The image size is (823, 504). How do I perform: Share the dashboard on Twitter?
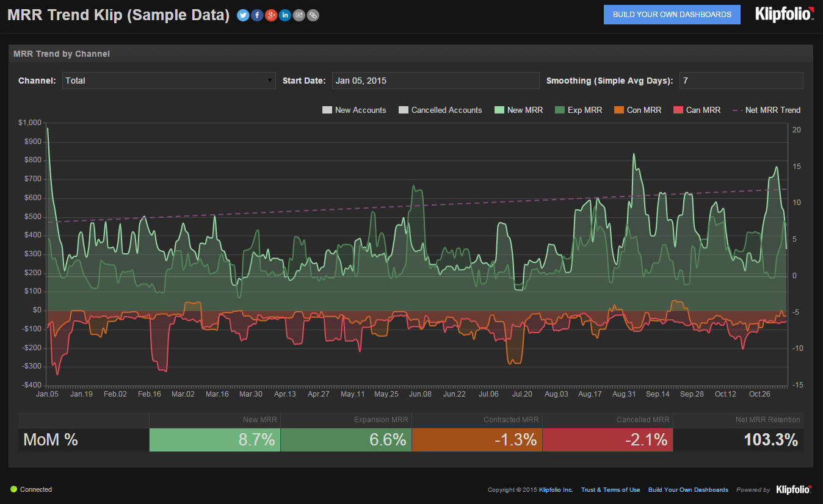(242, 15)
